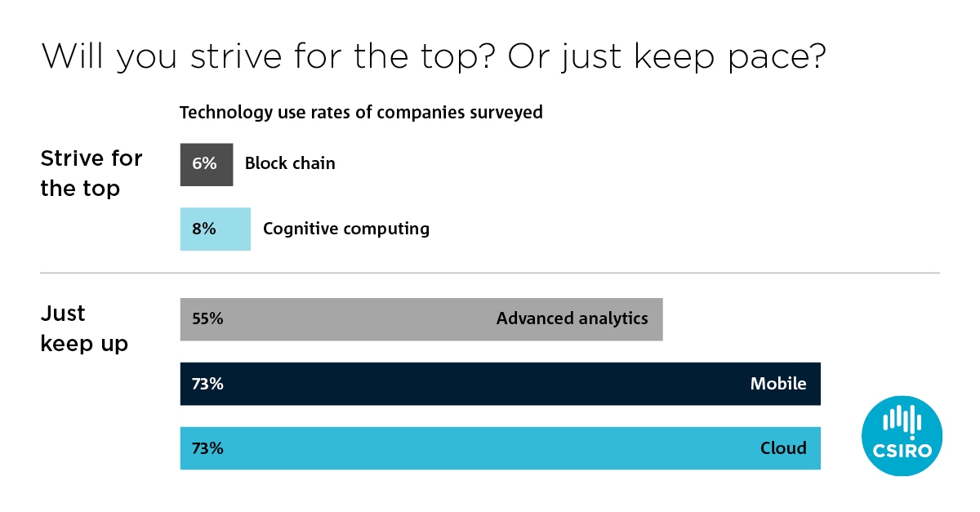Click the 'Strive for the top' section heading
Viewport: 980px width, 512px height.
[91, 173]
